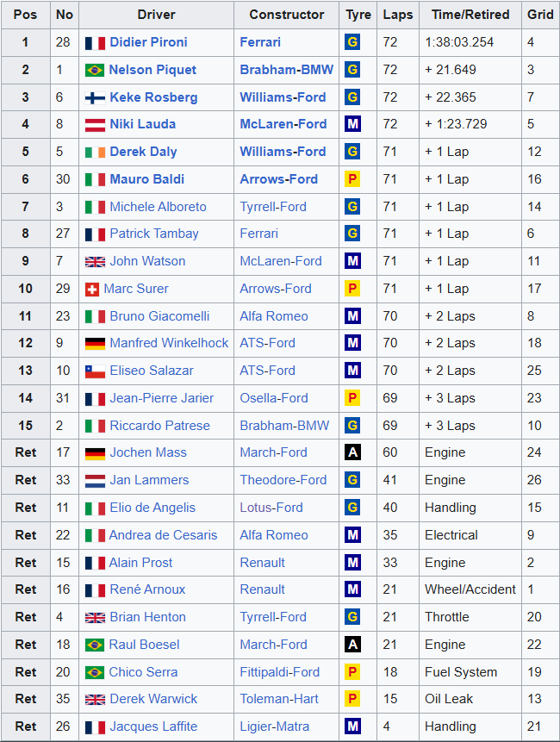Open the Theodore-Ford constructor link

click(x=283, y=480)
